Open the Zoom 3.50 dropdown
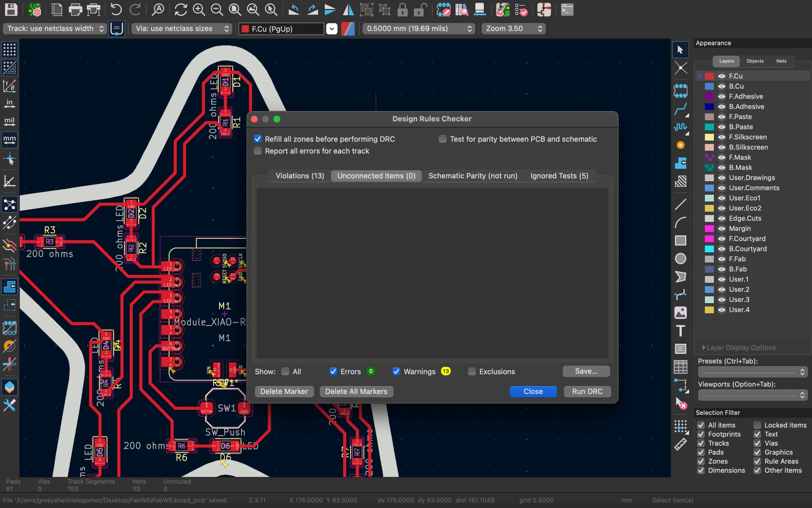This screenshot has height=508, width=812. 514,28
